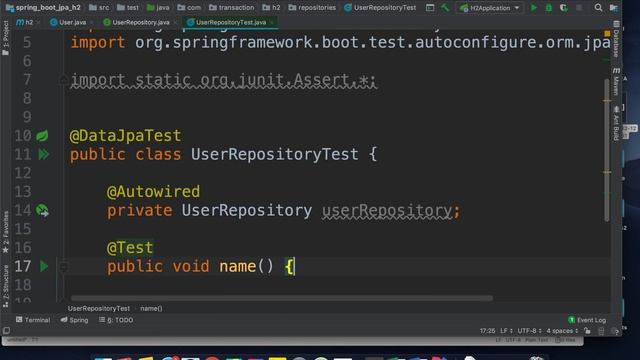The height and width of the screenshot is (360, 640).
Task: Click the yellow inspection indicator top of scrollbar
Action: click(607, 33)
